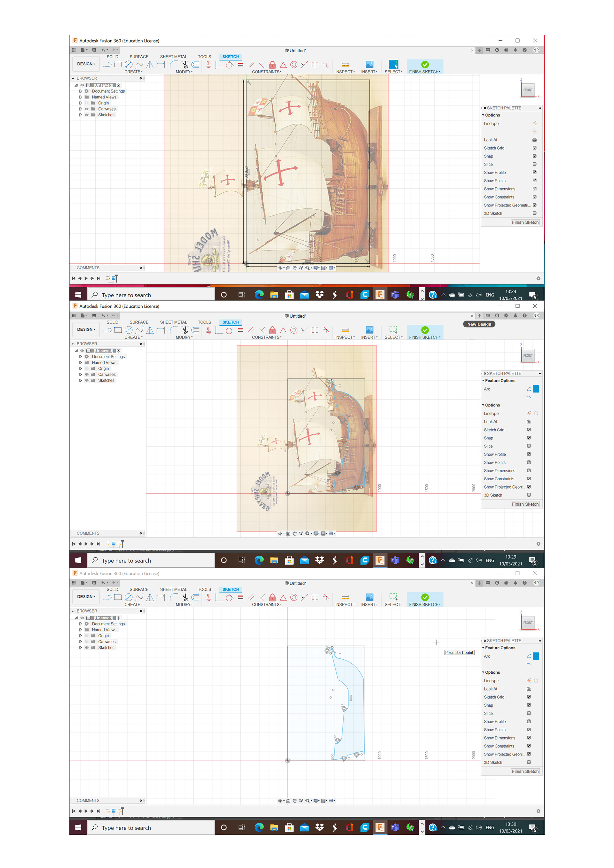
Task: Select the Offset tool in middle Fusion window
Action: [196, 330]
